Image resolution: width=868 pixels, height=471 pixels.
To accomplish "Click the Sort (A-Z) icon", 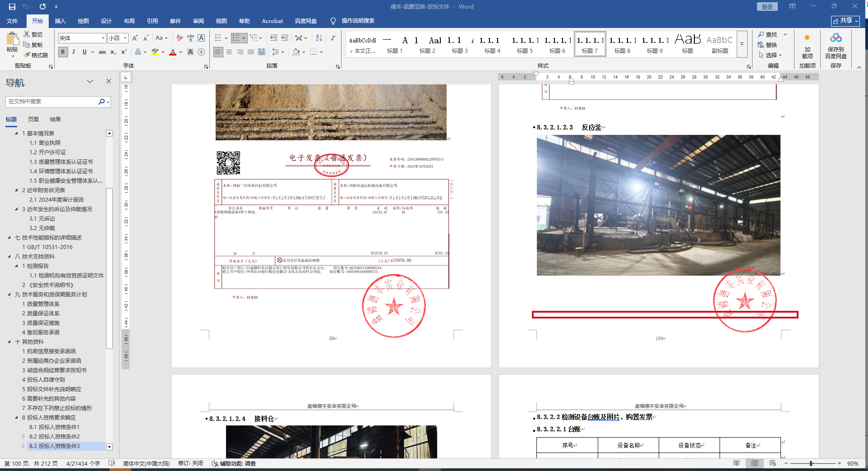I will (319, 38).
